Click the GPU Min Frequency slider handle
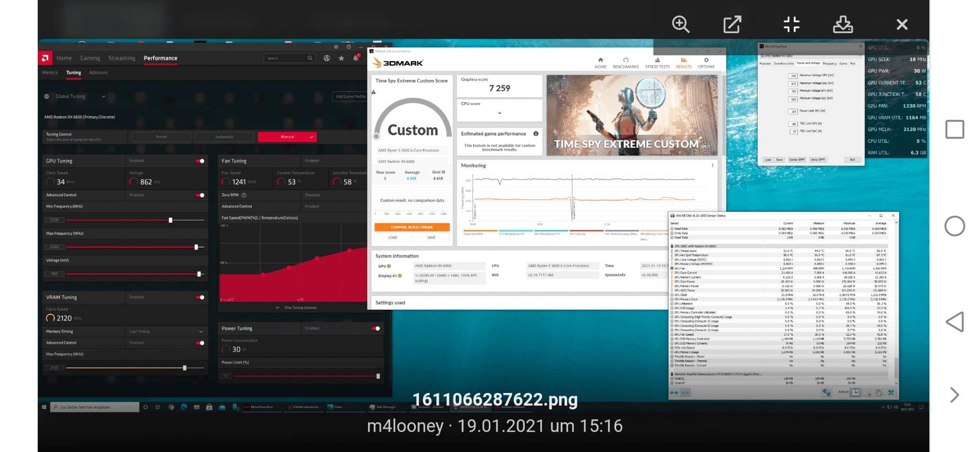The width and height of the screenshot is (980, 452). click(x=170, y=220)
